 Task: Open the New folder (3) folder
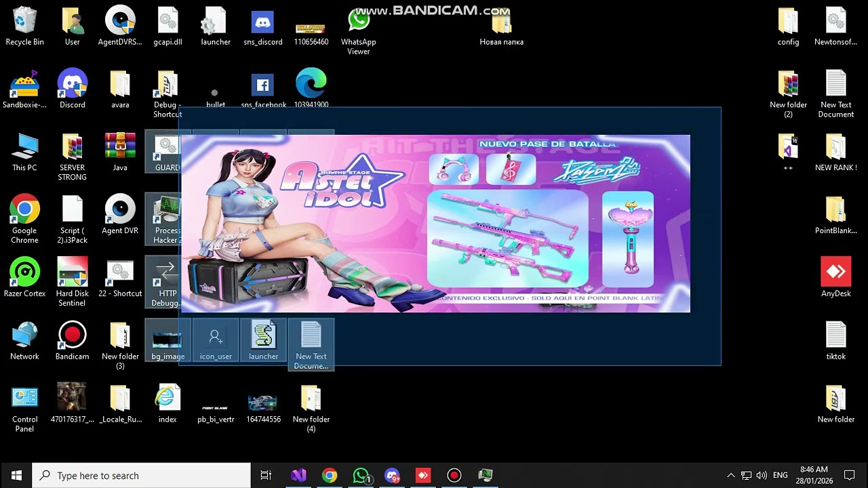120,346
